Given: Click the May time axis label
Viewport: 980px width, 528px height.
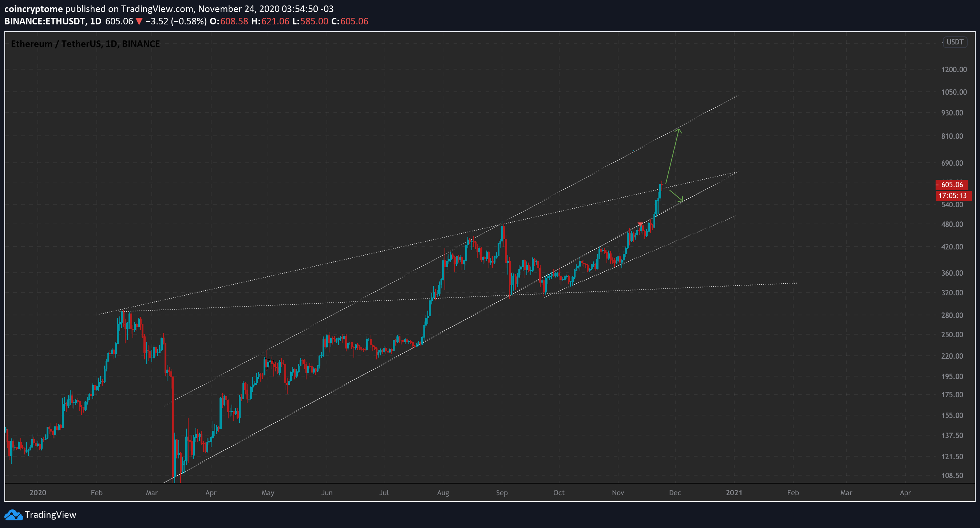Looking at the screenshot, I should (268, 493).
